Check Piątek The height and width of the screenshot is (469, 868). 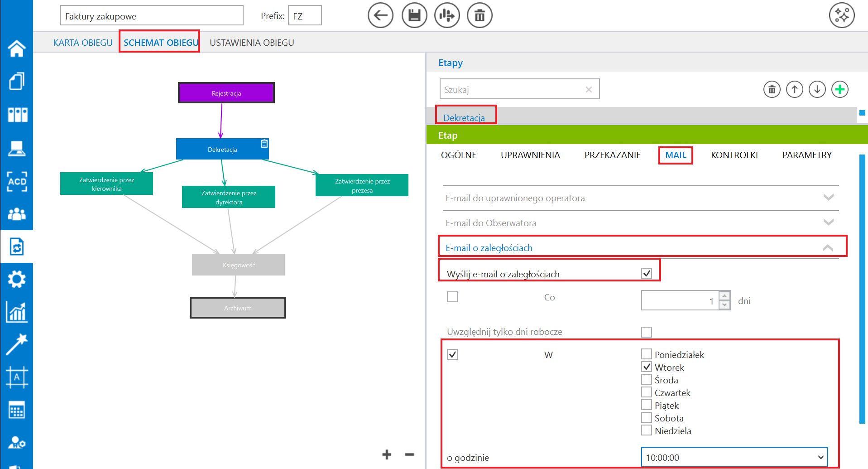tap(647, 405)
